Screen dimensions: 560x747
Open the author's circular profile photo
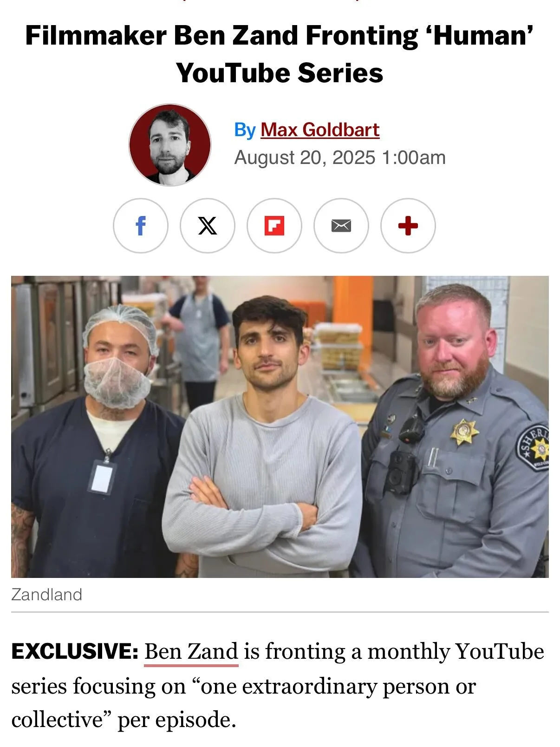click(x=170, y=145)
